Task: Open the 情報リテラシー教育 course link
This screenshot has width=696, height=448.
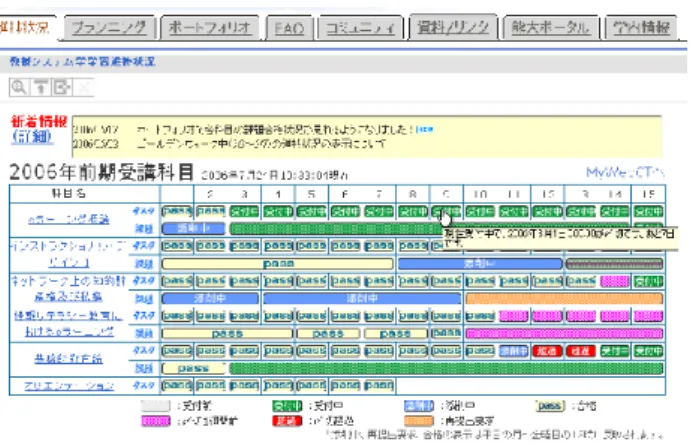Action: click(68, 324)
